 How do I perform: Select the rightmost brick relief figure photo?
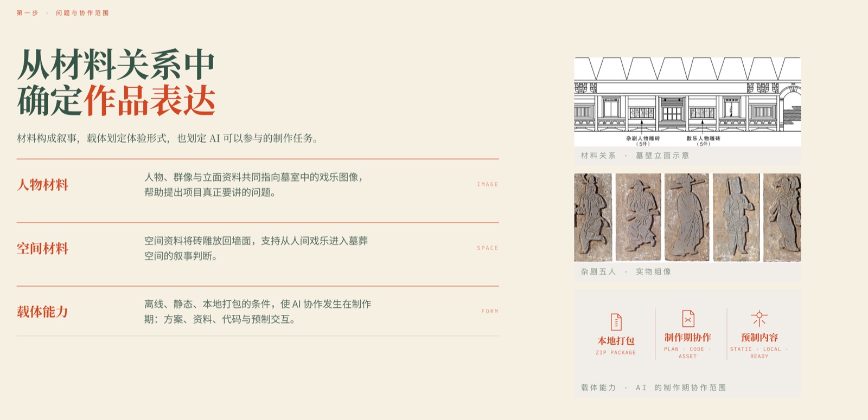click(782, 217)
